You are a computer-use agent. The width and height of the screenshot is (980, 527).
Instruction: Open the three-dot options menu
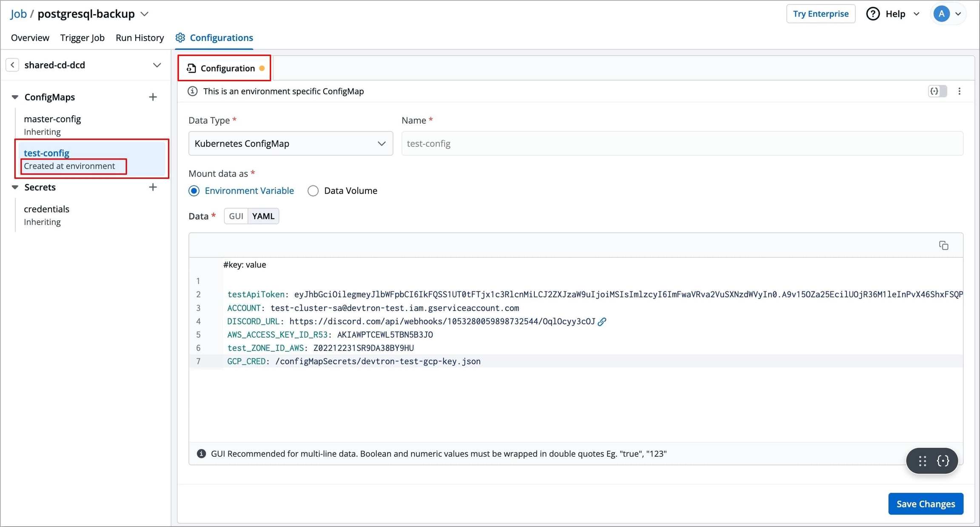tap(959, 91)
